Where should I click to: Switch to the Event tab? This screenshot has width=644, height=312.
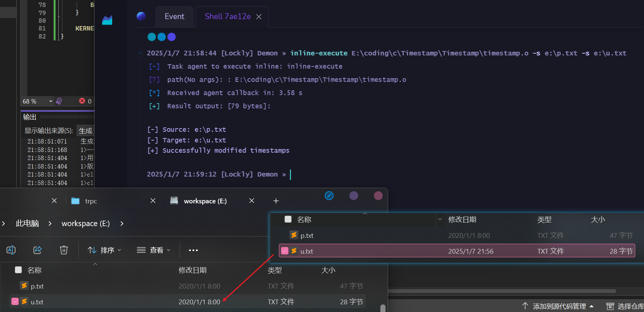(x=174, y=17)
